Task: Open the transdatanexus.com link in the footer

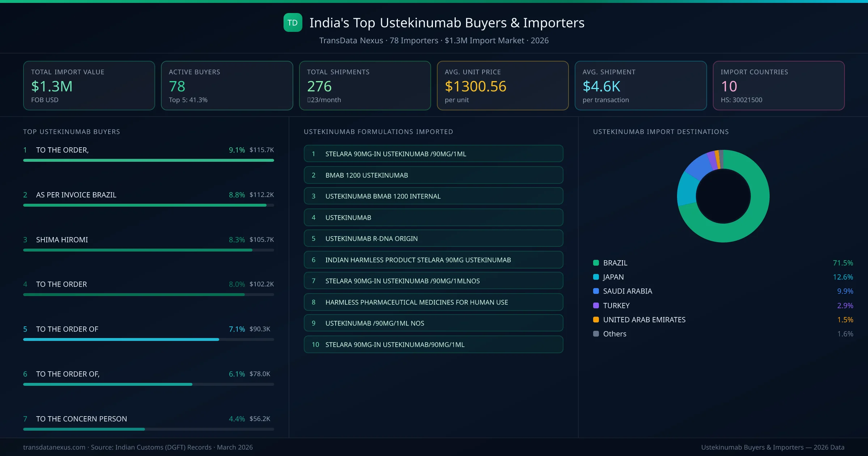Action: click(x=54, y=447)
